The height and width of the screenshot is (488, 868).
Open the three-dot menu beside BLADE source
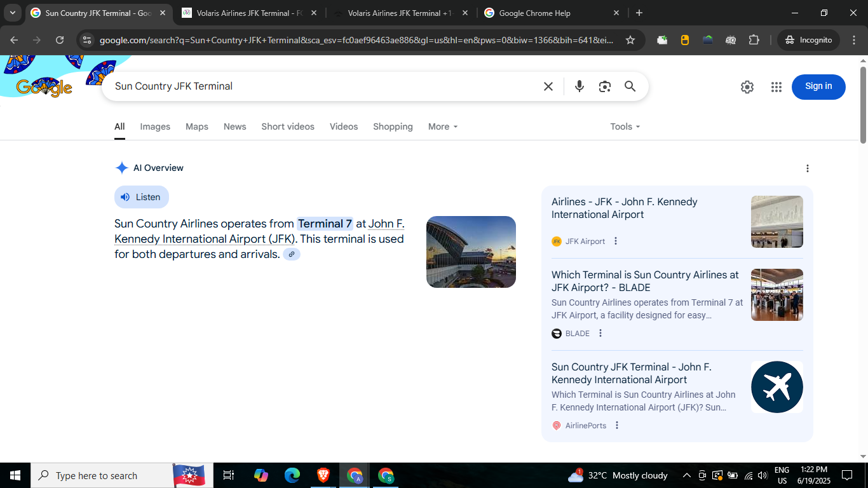(600, 334)
